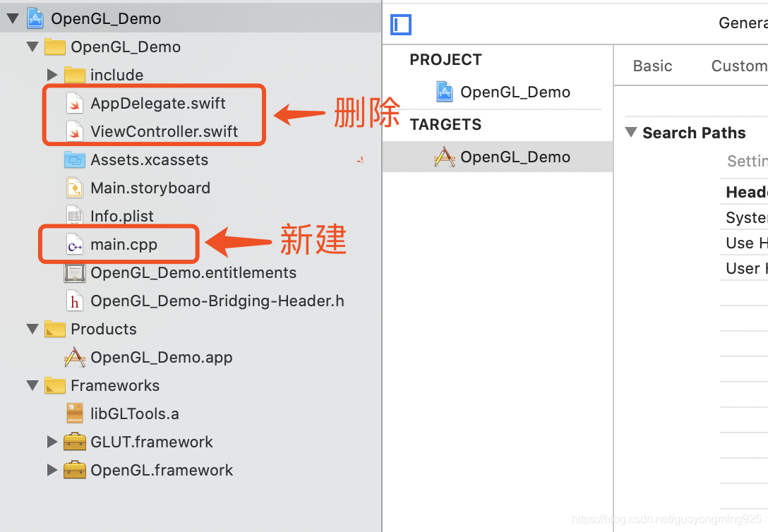Click the Assets.xcassets catalog icon
The image size is (768, 532).
click(x=74, y=160)
